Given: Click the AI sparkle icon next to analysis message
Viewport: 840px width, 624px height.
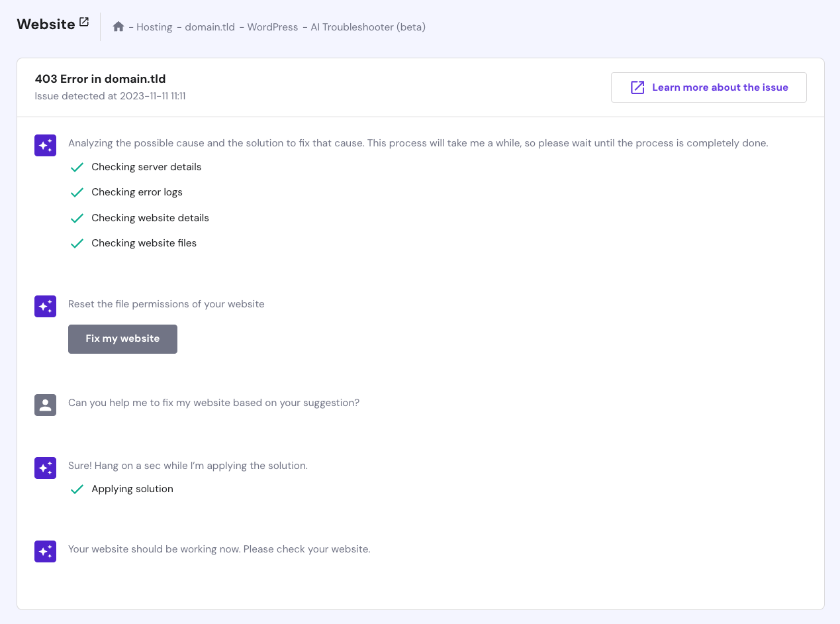Looking at the screenshot, I should pyautogui.click(x=45, y=145).
